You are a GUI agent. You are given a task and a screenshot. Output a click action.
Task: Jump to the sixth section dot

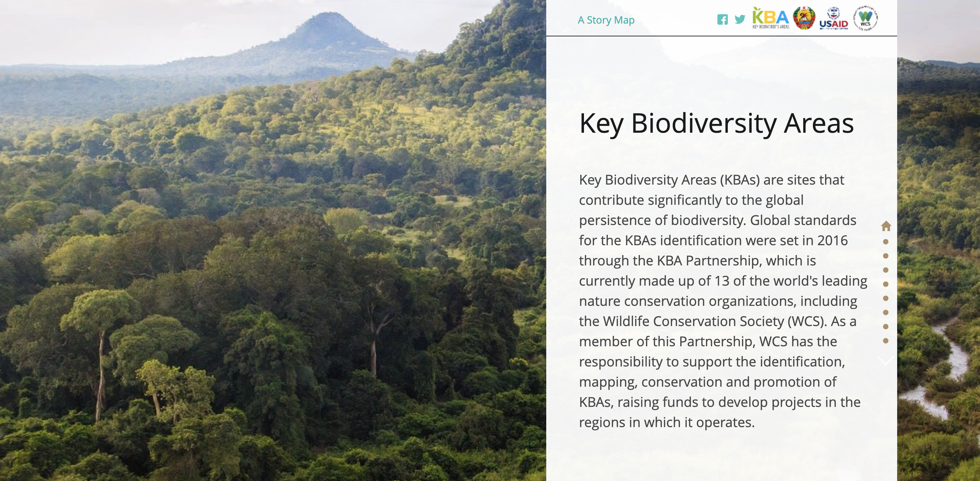click(886, 313)
